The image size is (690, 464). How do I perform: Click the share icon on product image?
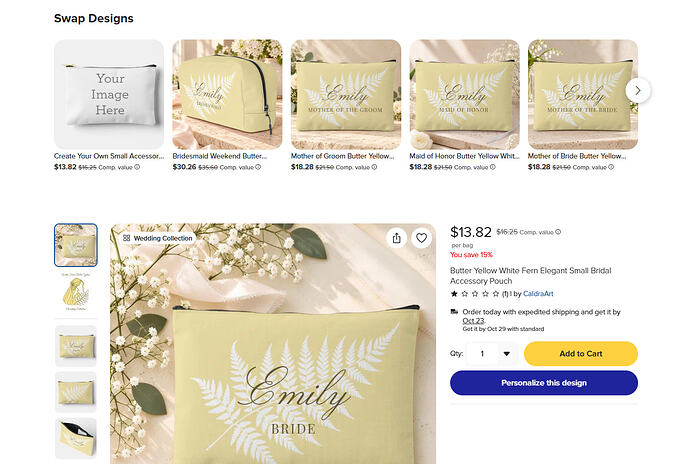[396, 238]
